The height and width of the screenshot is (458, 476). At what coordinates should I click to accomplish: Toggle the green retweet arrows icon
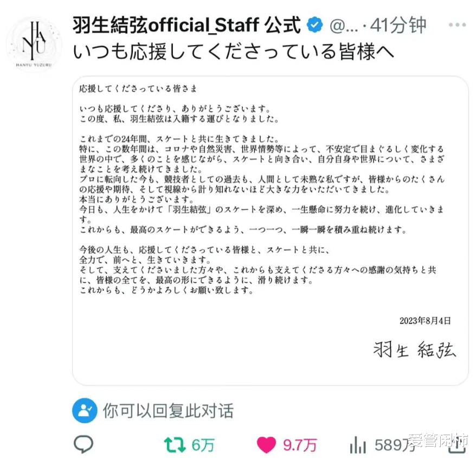(x=175, y=444)
